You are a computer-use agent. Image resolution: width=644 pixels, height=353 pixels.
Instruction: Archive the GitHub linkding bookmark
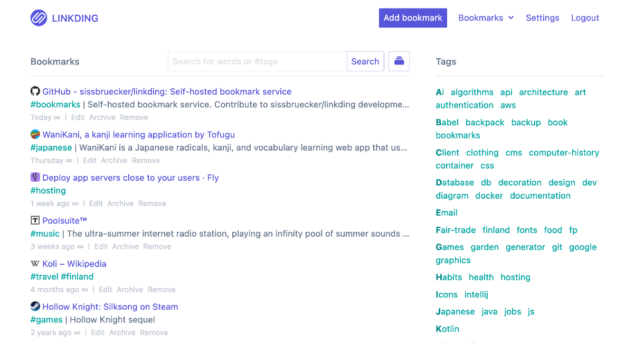tap(102, 117)
